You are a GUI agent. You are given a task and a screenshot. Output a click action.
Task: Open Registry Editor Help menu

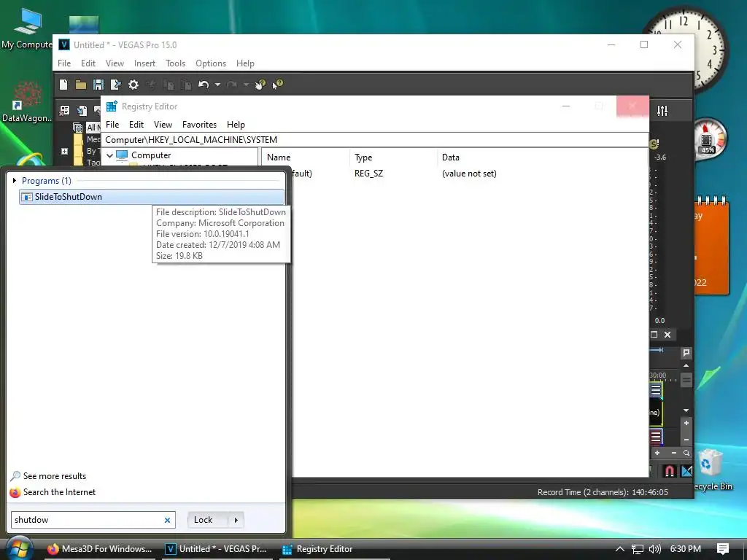236,124
